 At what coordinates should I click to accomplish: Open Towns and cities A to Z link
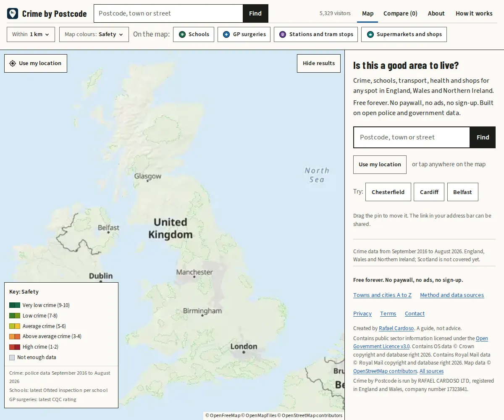coord(382,295)
